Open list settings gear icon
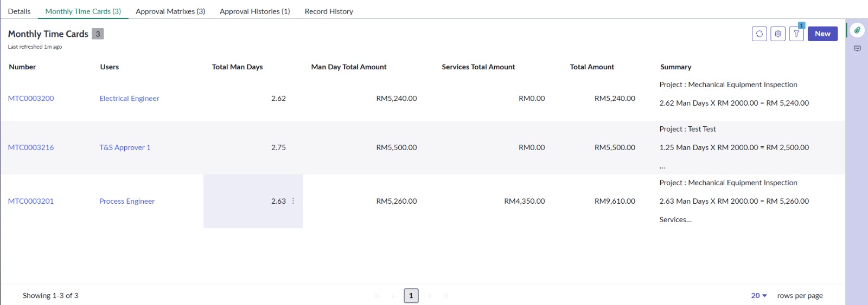This screenshot has height=305, width=868. 778,34
